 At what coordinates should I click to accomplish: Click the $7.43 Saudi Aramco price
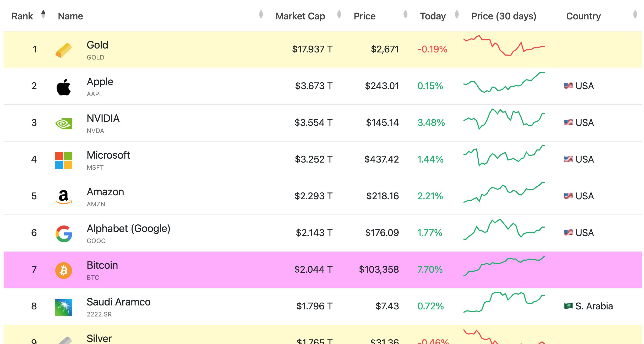pos(387,306)
